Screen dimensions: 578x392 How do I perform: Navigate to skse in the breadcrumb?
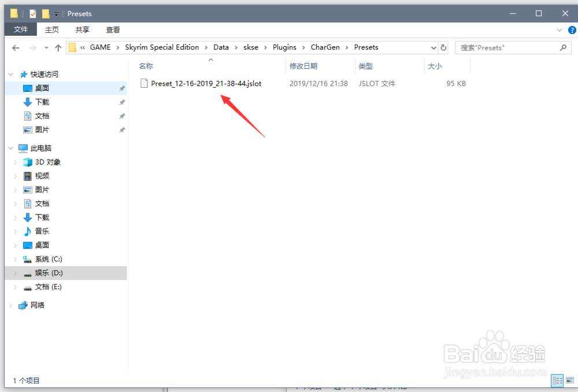pyautogui.click(x=251, y=47)
